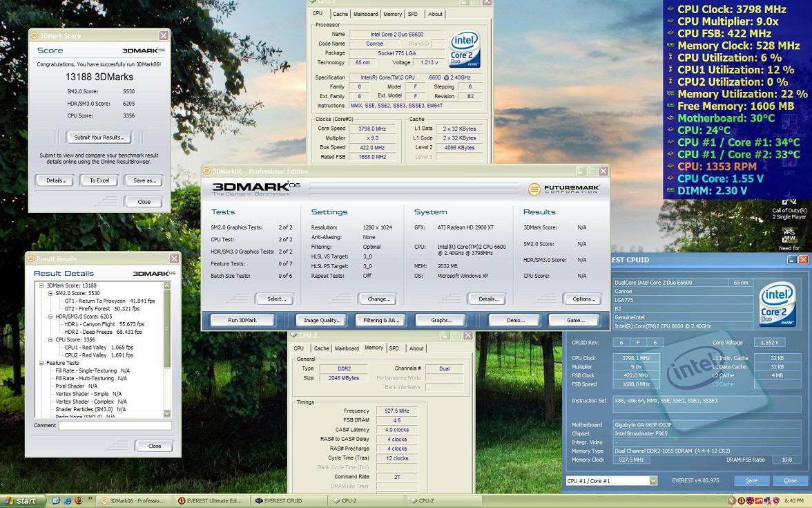Select HDR2 - Deep Freeze result row
Screen dimensions: 812x508
click(102, 332)
